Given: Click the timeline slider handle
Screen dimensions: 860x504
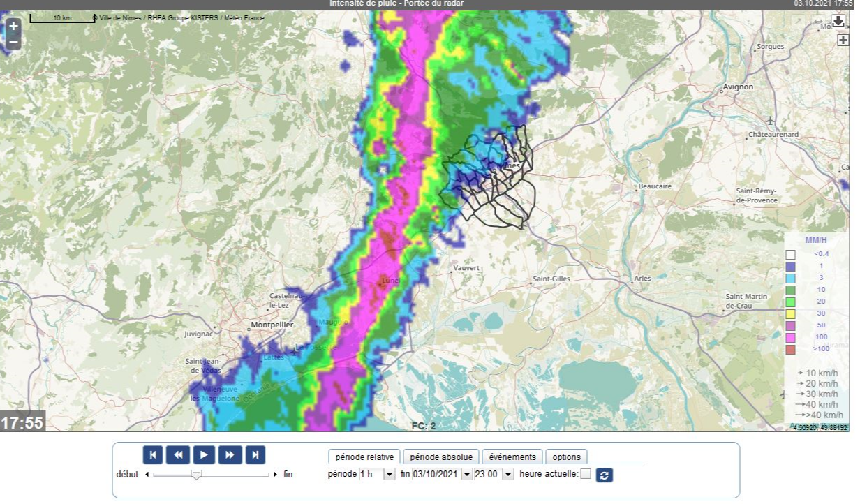Looking at the screenshot, I should tap(197, 475).
